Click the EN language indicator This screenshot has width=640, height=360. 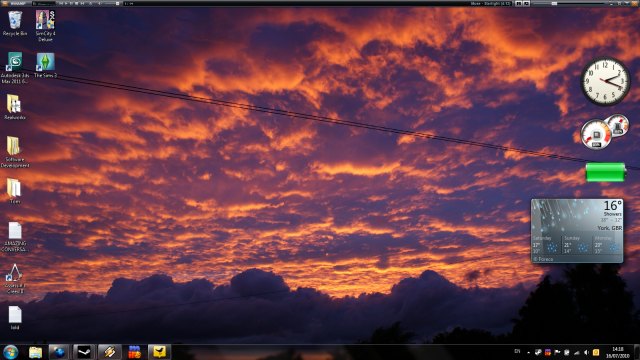click(517, 351)
